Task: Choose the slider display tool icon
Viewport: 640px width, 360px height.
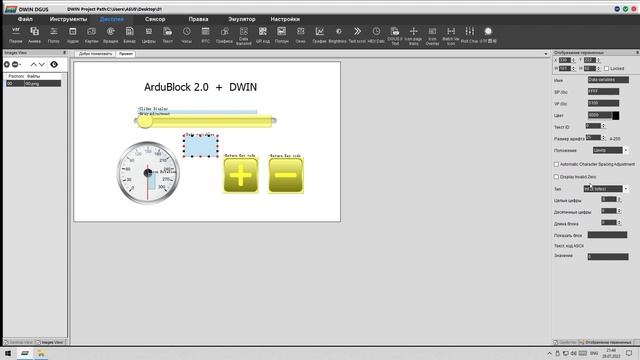Action: 53,35
